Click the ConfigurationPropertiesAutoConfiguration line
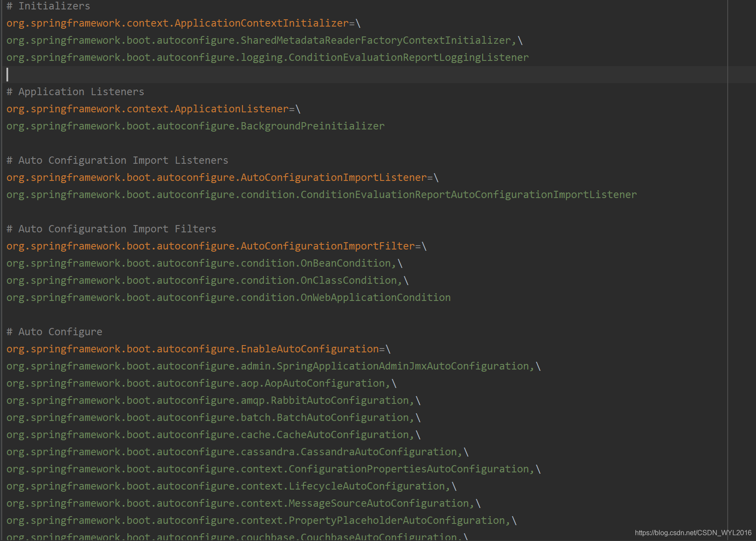Image resolution: width=756 pixels, height=541 pixels. (273, 469)
